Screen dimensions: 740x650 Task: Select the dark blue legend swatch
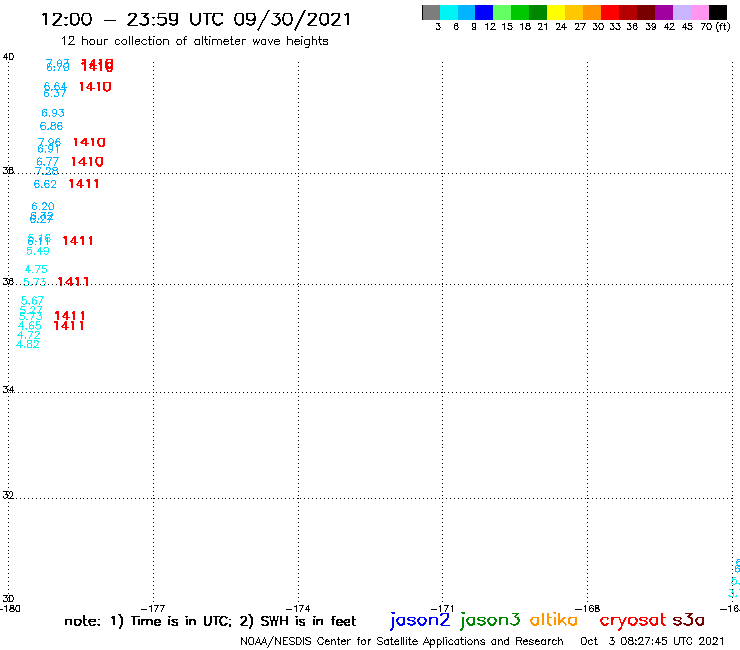(x=484, y=12)
